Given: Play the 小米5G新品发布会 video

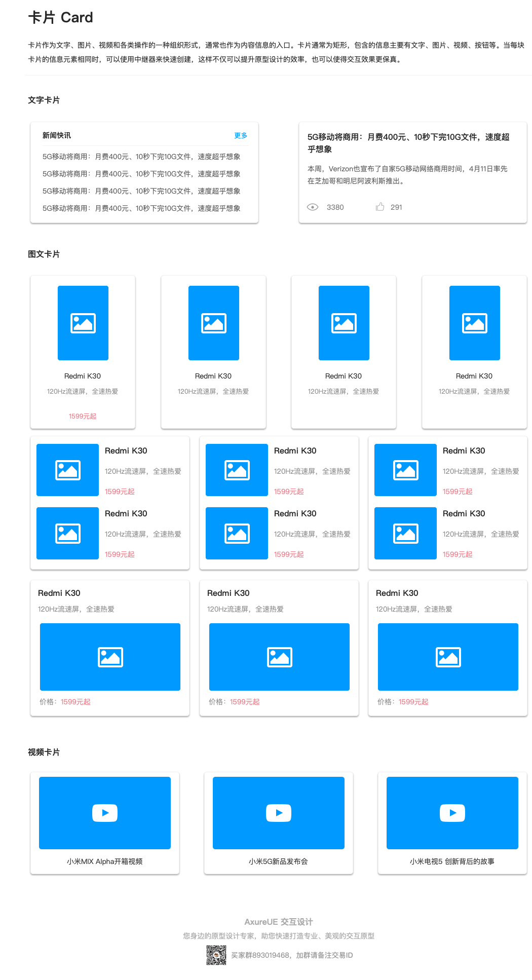Looking at the screenshot, I should click(x=279, y=813).
